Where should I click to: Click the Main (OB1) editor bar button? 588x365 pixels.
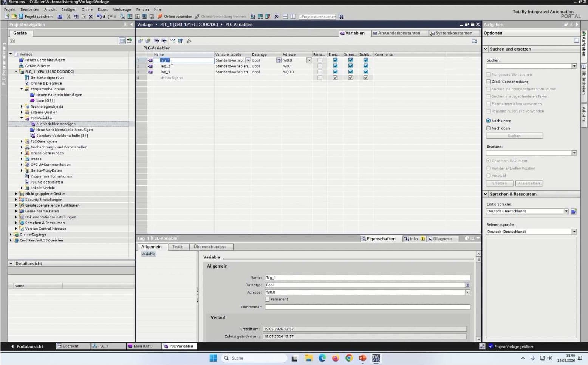144,346
